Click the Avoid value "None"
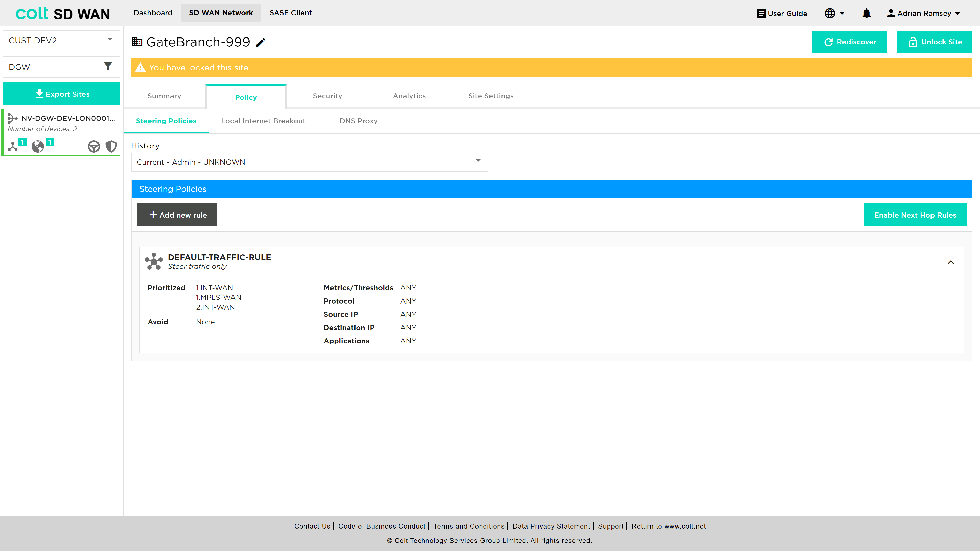 point(205,322)
